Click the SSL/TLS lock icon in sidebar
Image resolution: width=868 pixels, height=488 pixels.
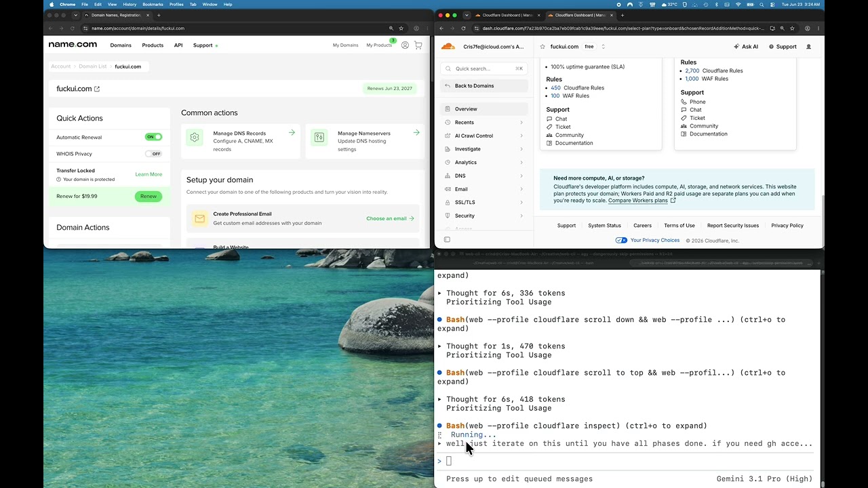tap(448, 203)
